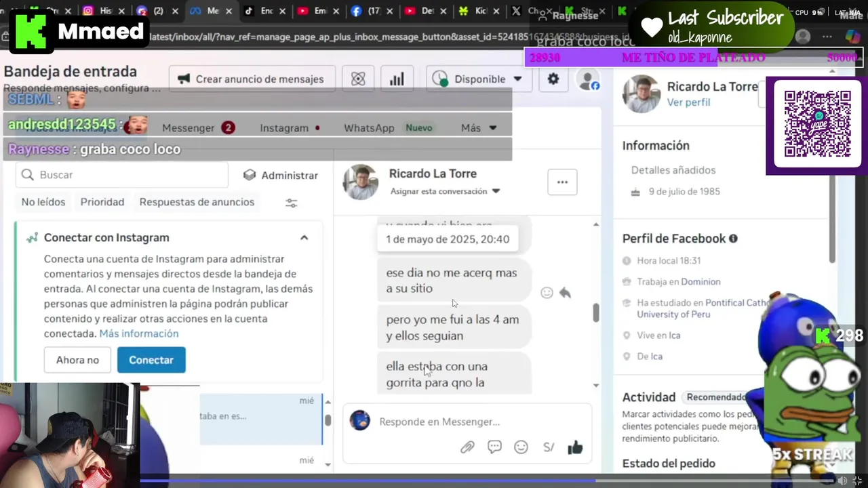Click the Recomendado badge next to Actividad
Image resolution: width=868 pixels, height=488 pixels.
(715, 397)
